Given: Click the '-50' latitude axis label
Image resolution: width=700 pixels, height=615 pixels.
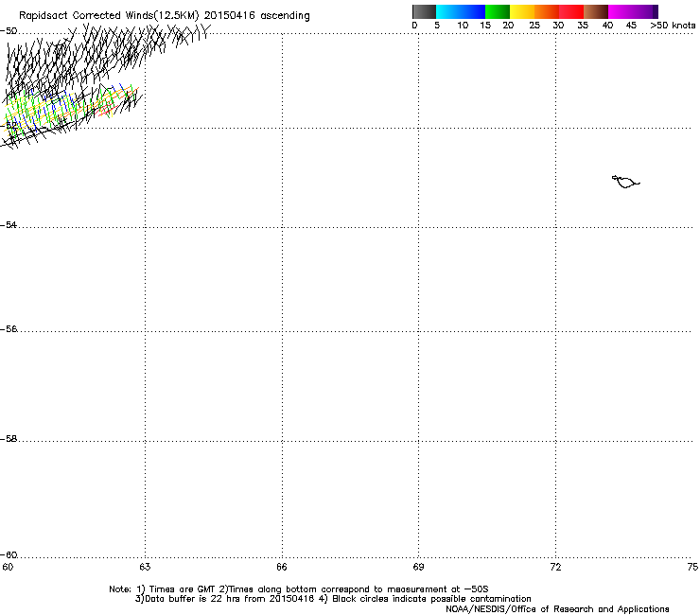Looking at the screenshot, I should [9, 31].
